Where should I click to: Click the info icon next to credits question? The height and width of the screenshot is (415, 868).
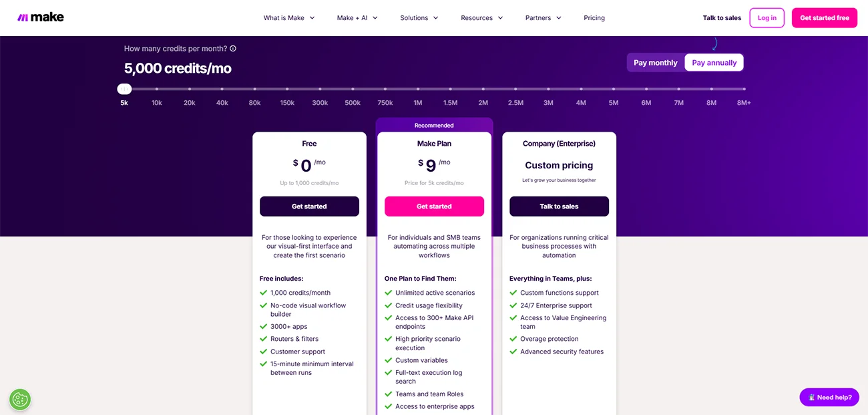coord(231,48)
